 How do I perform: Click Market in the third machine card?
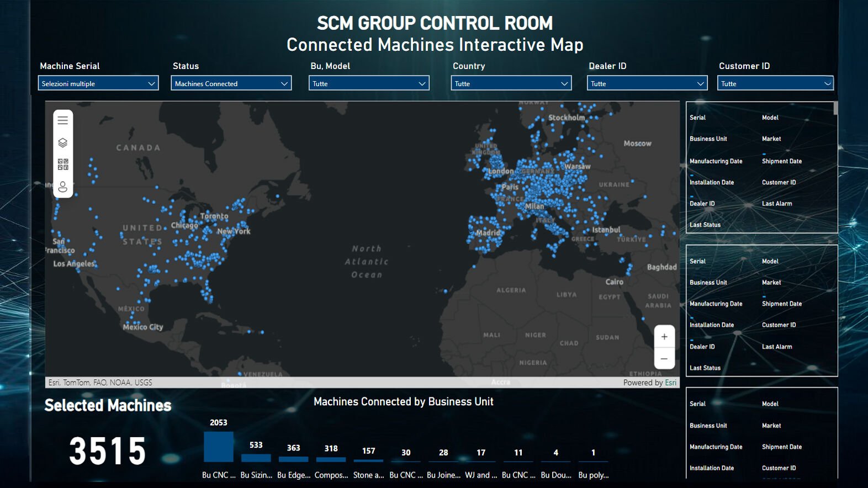(x=771, y=426)
